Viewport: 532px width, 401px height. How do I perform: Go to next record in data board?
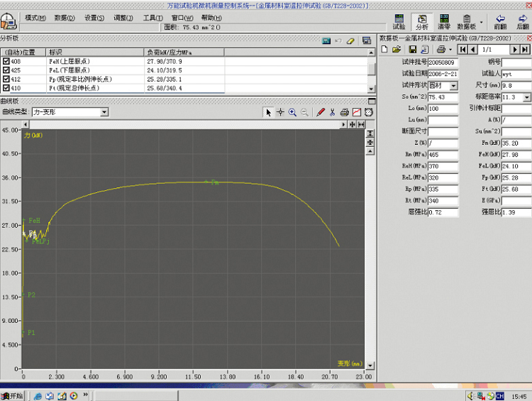(x=515, y=50)
